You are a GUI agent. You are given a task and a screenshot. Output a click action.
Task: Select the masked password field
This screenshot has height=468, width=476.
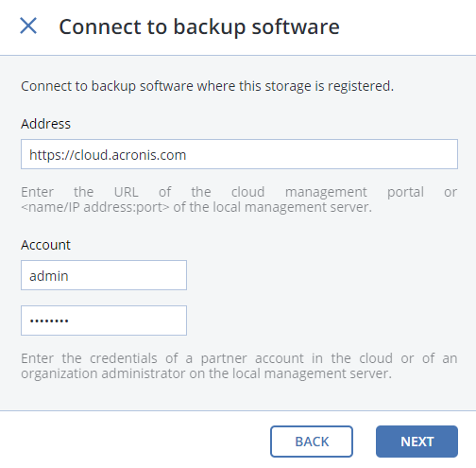point(104,321)
